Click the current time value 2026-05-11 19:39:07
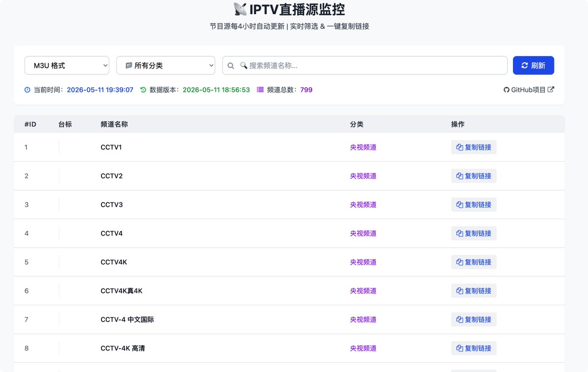This screenshot has width=588, height=372. click(100, 90)
